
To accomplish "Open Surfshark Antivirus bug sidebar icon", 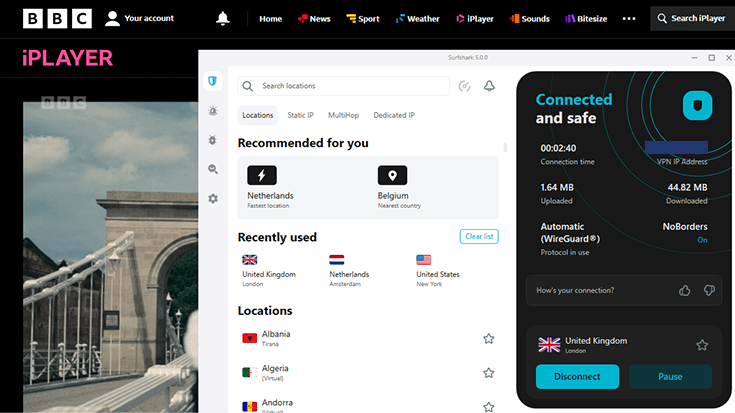I will coord(213,140).
